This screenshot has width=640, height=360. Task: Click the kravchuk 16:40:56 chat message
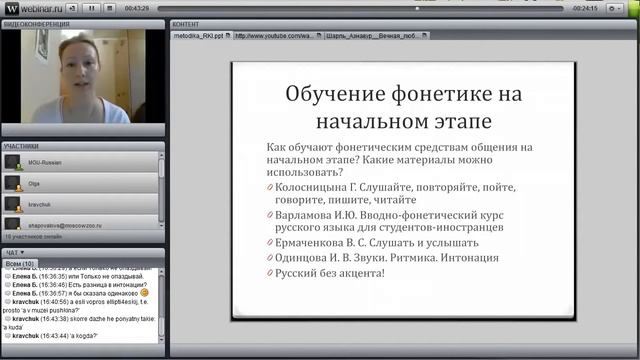pos(76,306)
